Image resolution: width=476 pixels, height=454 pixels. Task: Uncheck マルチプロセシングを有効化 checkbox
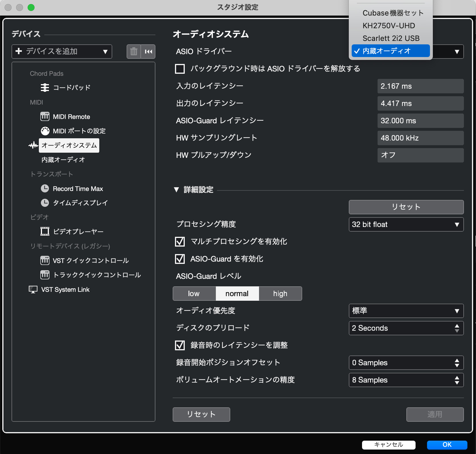tap(180, 242)
